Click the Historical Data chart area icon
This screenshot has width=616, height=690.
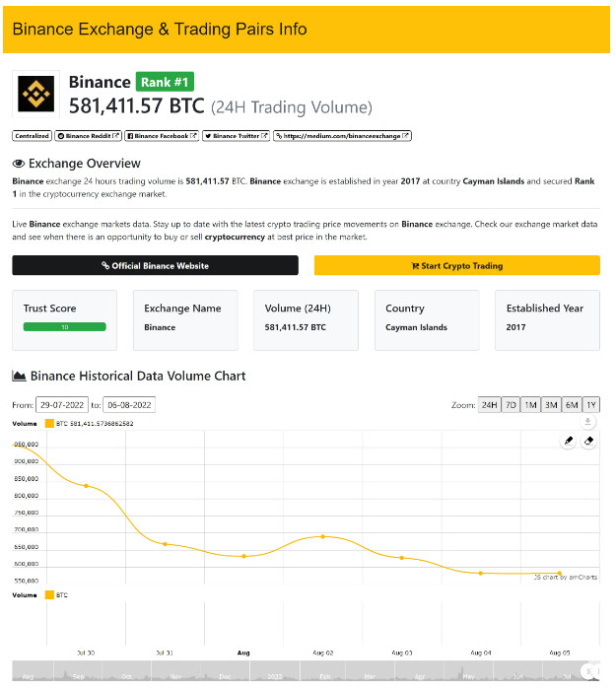19,376
